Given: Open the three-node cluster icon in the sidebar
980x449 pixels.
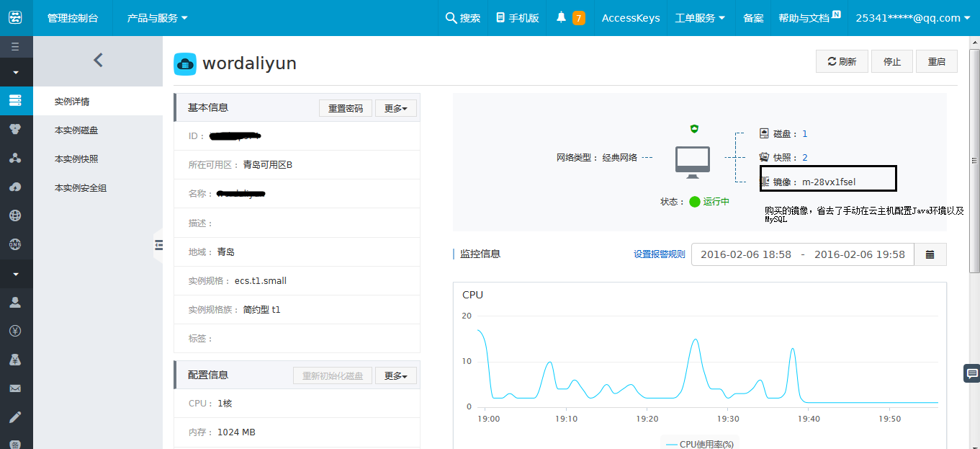Looking at the screenshot, I should click(16, 158).
